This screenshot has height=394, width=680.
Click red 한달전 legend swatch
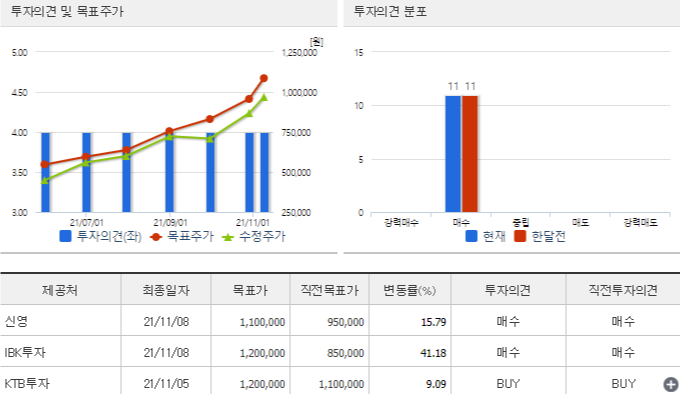(x=520, y=236)
